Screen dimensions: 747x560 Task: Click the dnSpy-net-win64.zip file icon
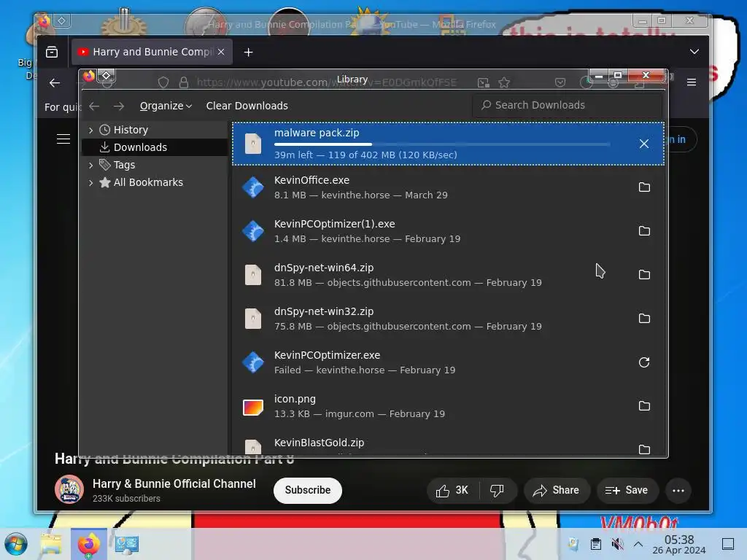(x=253, y=275)
